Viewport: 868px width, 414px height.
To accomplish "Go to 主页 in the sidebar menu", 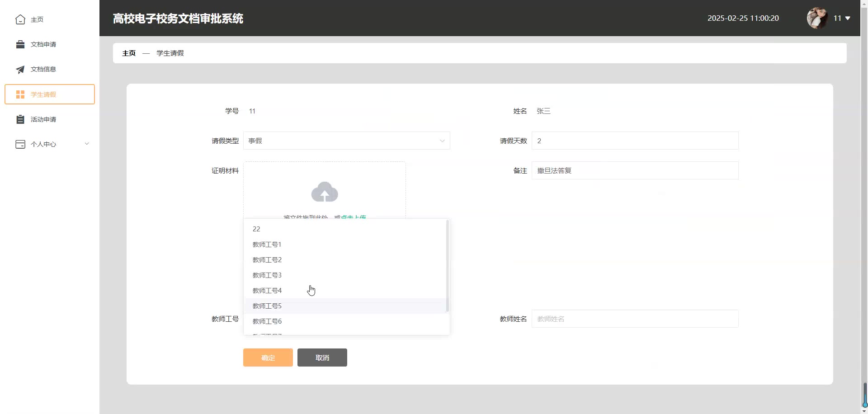I will point(50,19).
